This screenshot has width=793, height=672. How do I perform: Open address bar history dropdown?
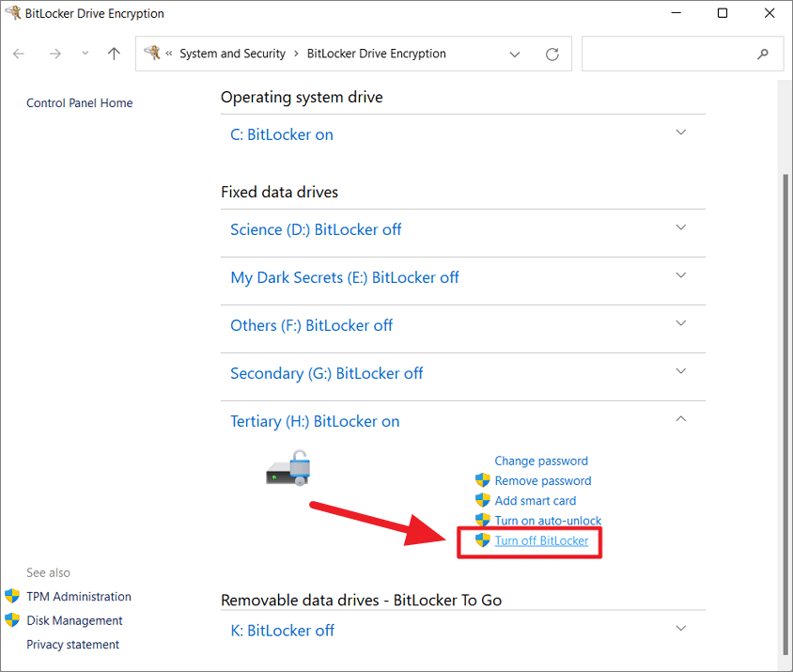(x=514, y=55)
